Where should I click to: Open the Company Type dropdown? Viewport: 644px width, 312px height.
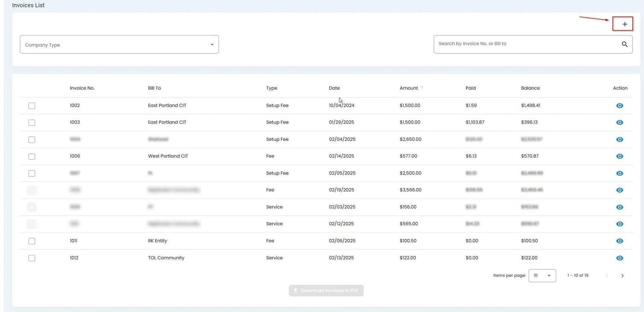119,45
